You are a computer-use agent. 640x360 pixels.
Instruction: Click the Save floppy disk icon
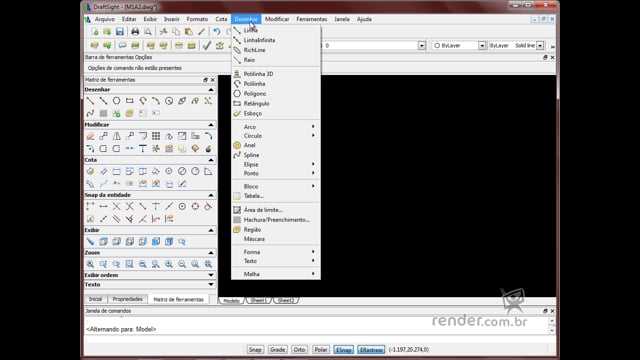120,32
